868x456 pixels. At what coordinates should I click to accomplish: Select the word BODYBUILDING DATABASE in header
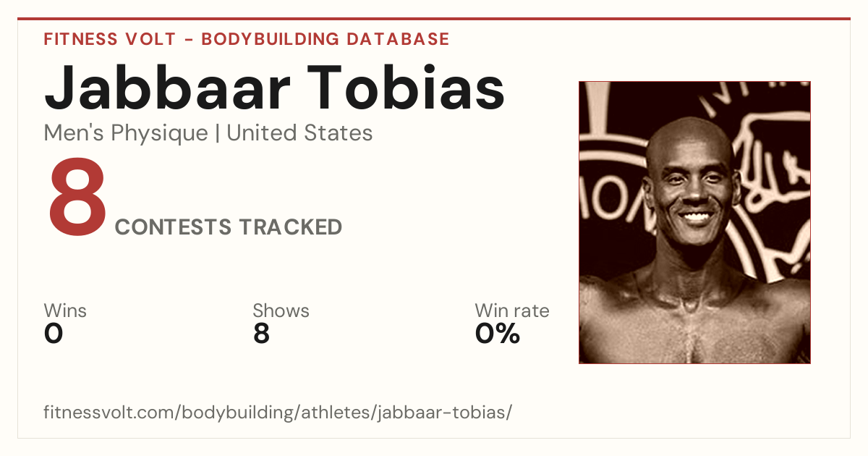click(325, 39)
